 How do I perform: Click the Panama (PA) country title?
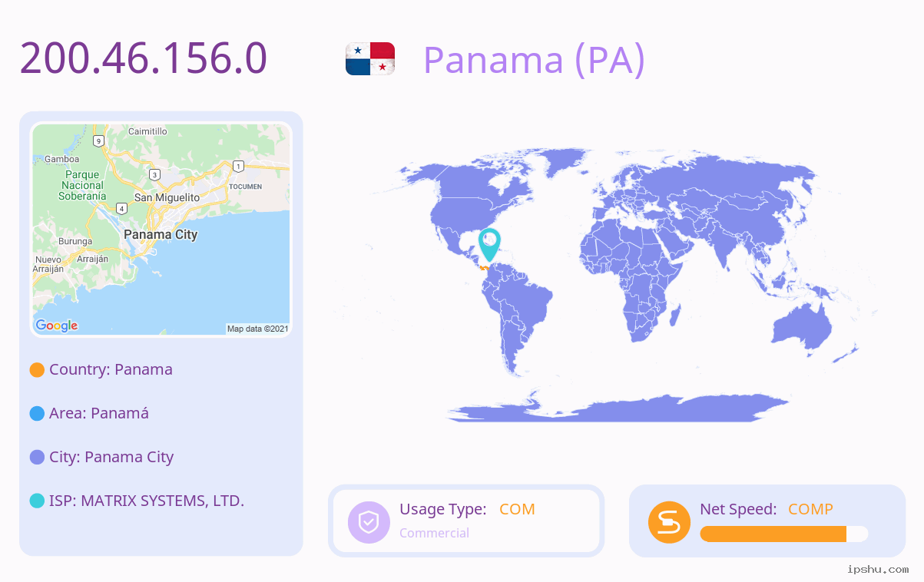pos(535,59)
